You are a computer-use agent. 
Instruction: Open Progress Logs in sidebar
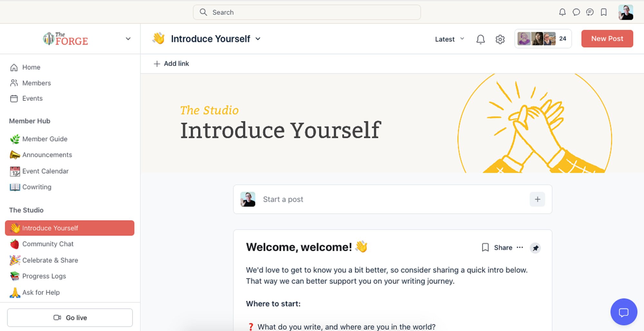pos(44,276)
